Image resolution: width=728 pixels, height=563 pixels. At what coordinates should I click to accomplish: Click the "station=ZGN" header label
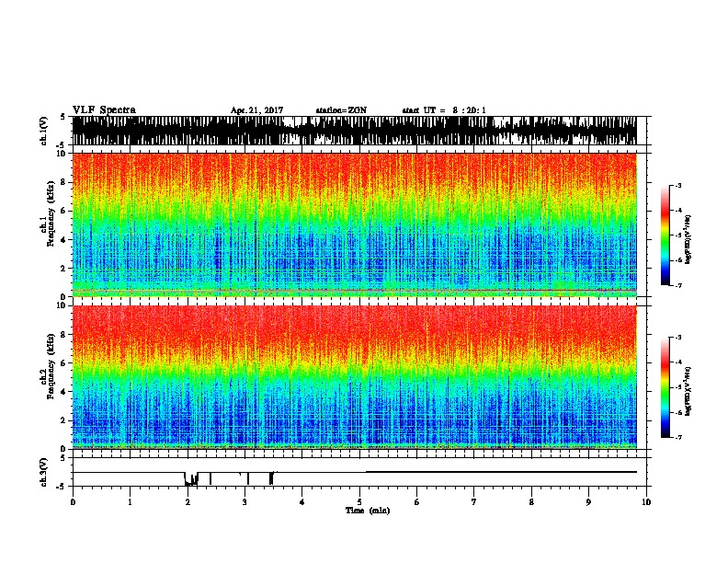point(341,110)
